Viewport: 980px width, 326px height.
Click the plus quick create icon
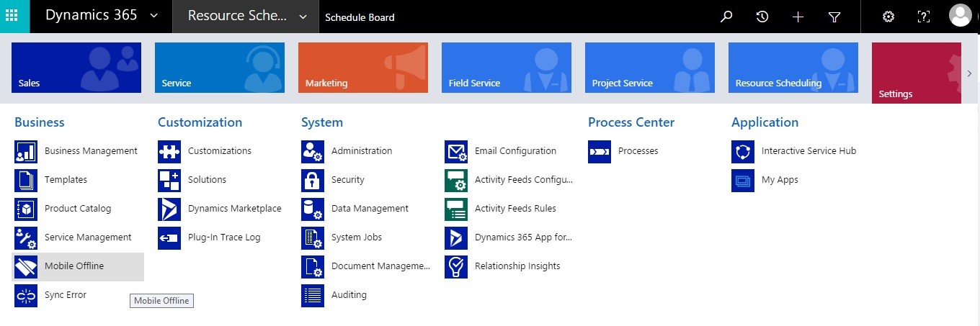(798, 17)
